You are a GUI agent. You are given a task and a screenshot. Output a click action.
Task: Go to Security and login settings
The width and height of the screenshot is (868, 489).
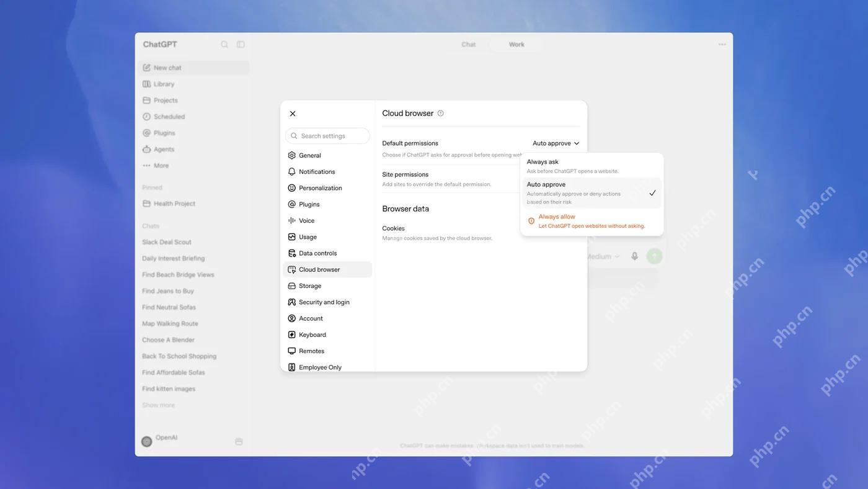click(x=327, y=302)
